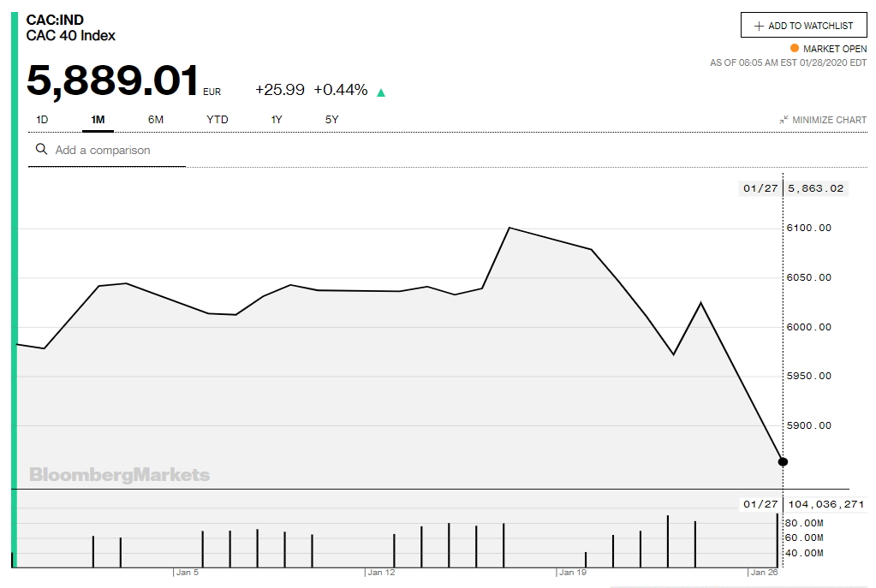The width and height of the screenshot is (876, 588).
Task: Click the Minimize Chart link
Action: click(829, 120)
